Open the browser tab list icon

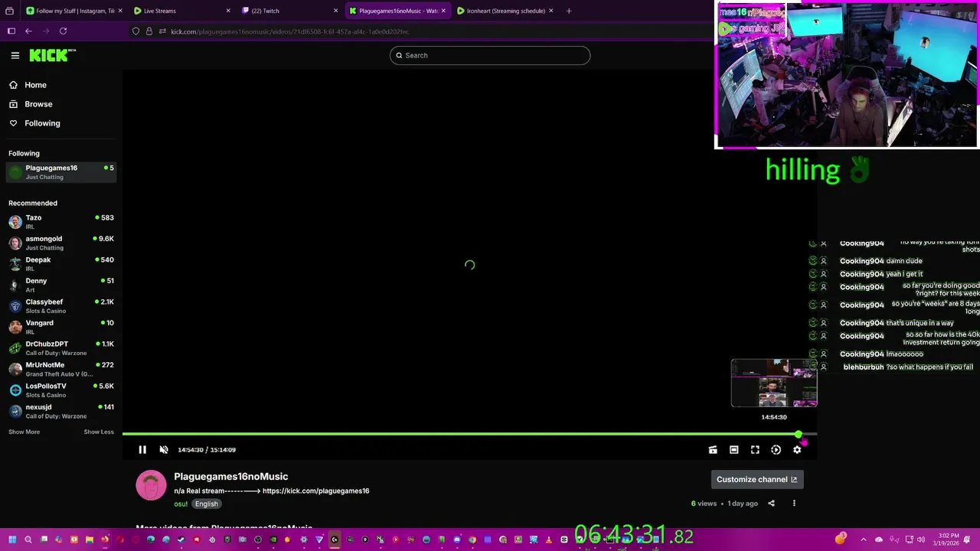point(9,11)
